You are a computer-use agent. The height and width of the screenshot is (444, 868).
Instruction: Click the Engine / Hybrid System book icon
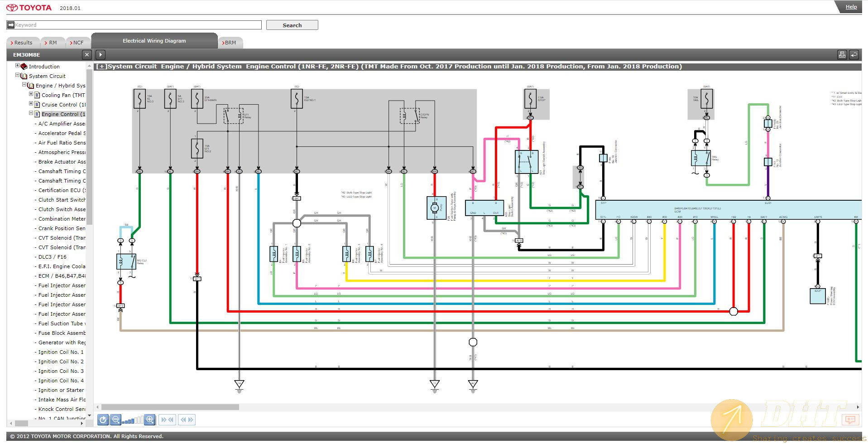tap(31, 86)
